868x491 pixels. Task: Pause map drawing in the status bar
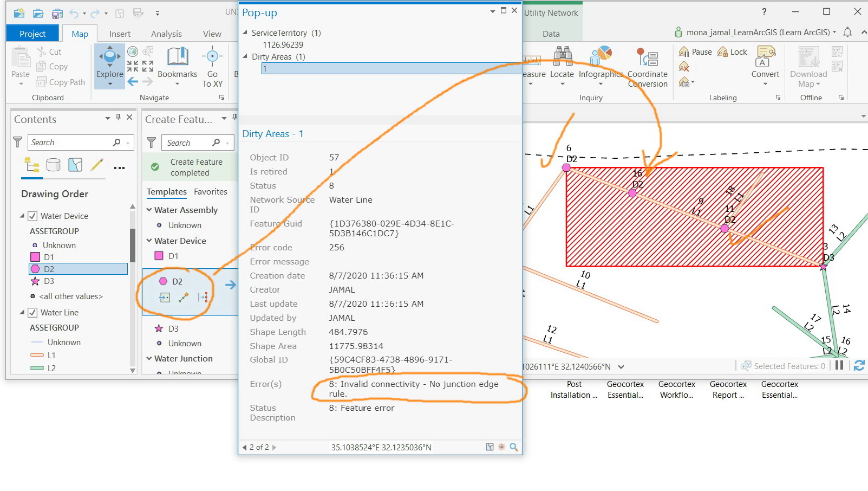(839, 366)
